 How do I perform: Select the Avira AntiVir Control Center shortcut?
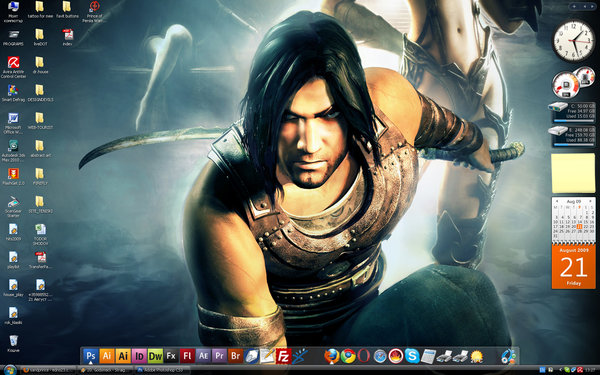(13, 67)
